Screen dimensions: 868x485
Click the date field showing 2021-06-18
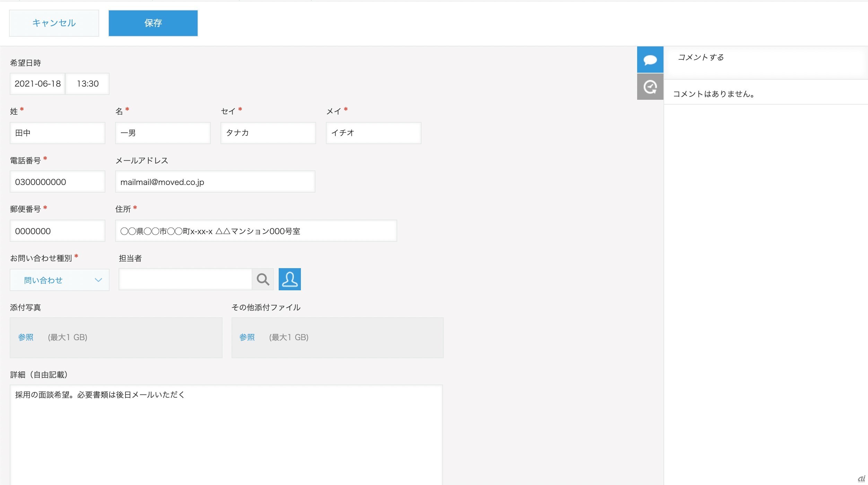[37, 84]
